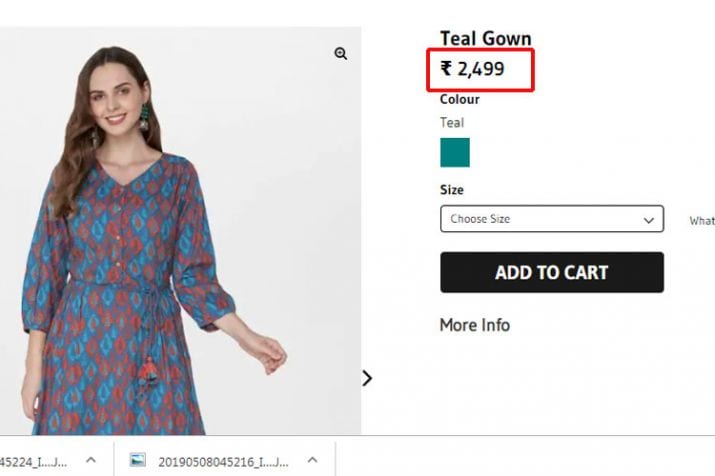Show next product image with right arrow
The height and width of the screenshot is (476, 715).
(x=367, y=378)
